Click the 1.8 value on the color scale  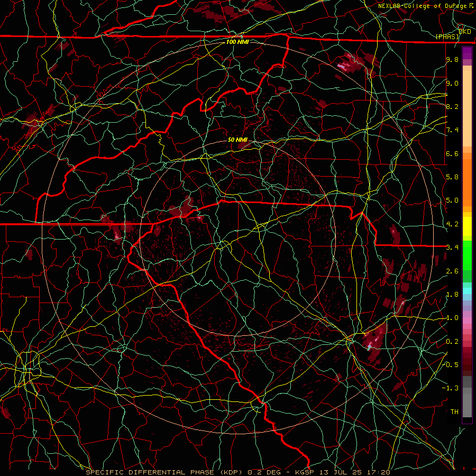(x=452, y=295)
